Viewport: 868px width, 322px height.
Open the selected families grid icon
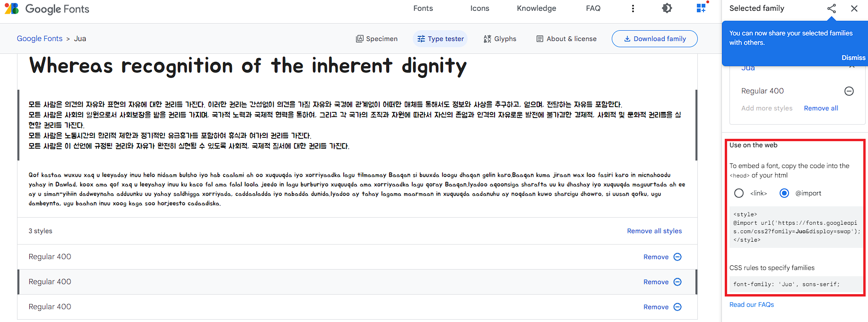pos(701,8)
